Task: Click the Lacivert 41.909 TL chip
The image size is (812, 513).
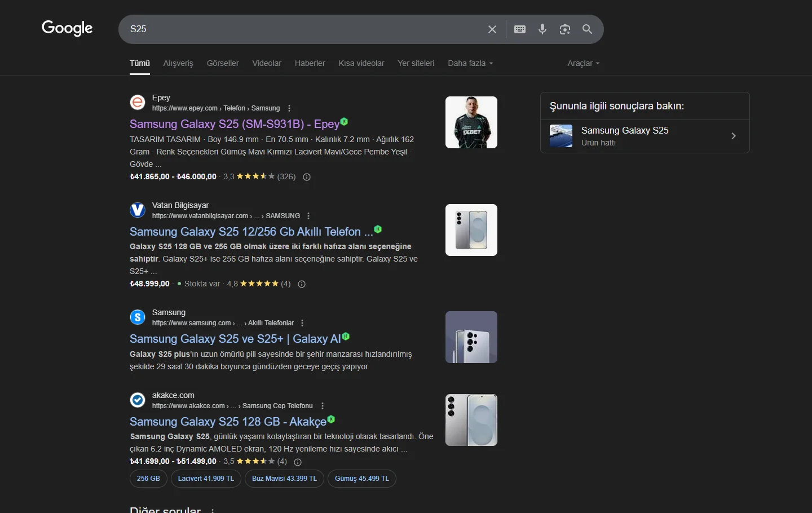Action: coord(206,479)
